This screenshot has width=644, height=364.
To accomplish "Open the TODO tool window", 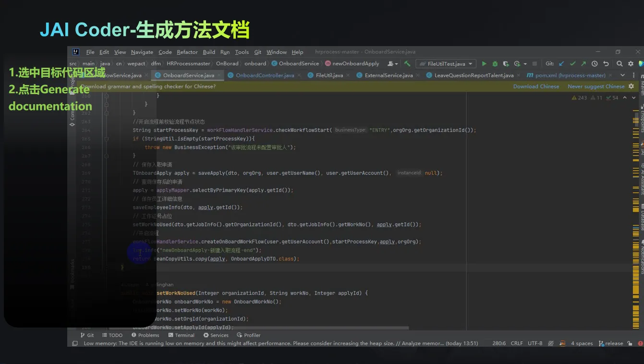I will (x=112, y=335).
